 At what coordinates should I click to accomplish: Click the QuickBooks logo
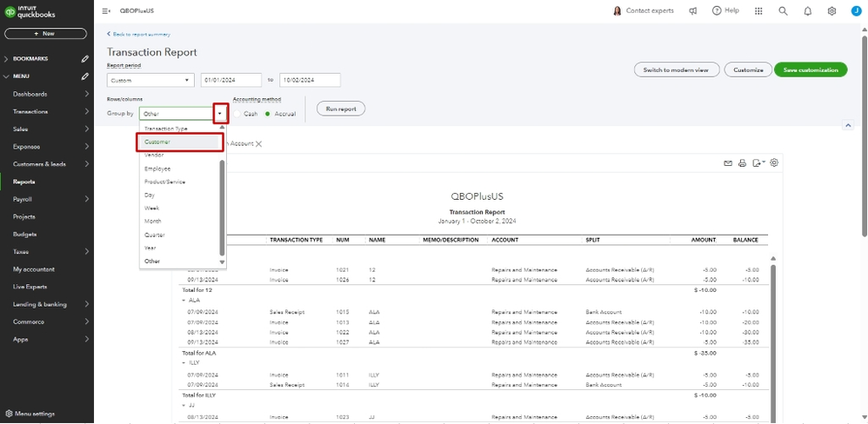pos(30,12)
